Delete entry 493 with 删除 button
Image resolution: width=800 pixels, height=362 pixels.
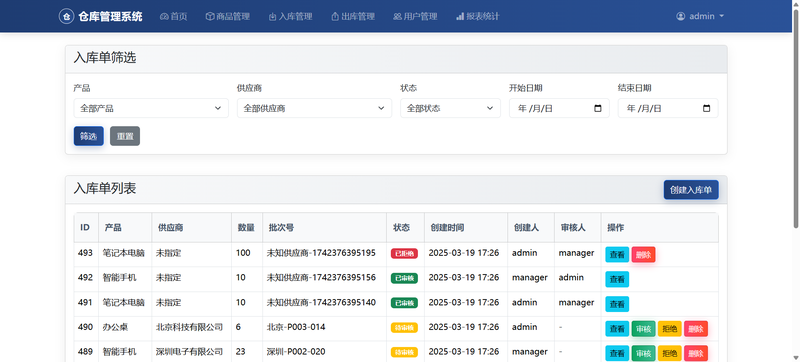click(643, 255)
